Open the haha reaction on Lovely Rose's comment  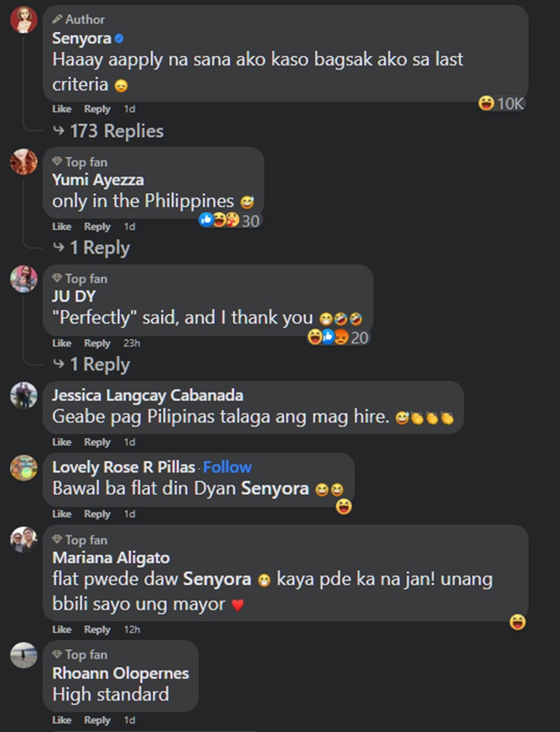344,506
